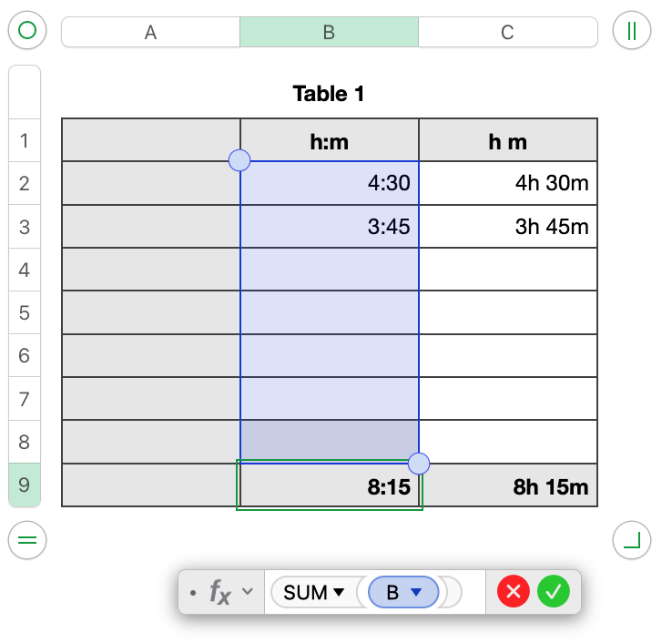Select column A header tab
The image size is (672, 643).
pos(150,32)
